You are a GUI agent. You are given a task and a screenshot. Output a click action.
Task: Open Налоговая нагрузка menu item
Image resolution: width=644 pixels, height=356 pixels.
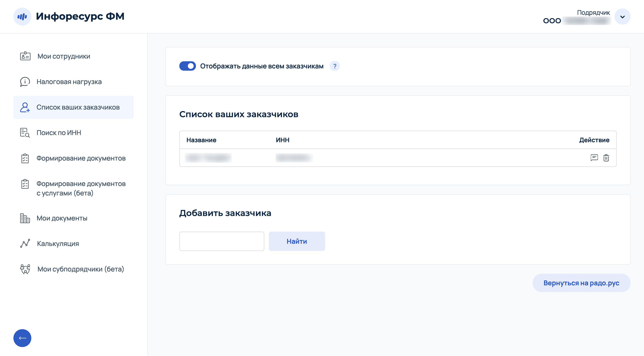tap(74, 82)
